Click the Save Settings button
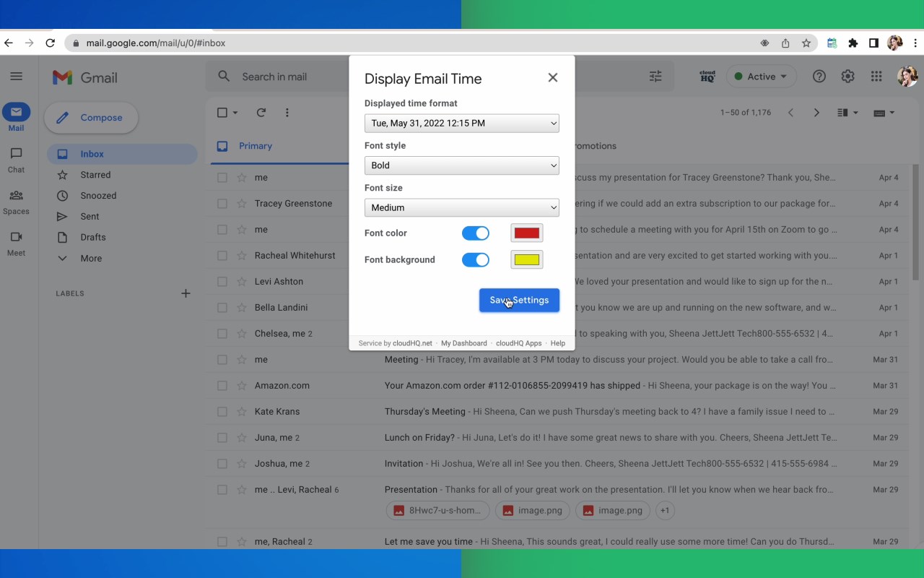The height and width of the screenshot is (578, 924). click(x=519, y=301)
